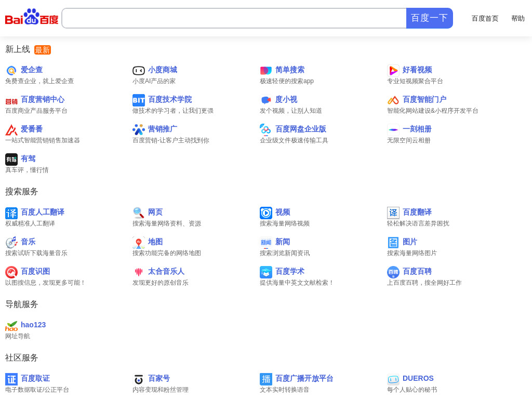
Task: Click the description 搜索功能完备的网络地图
Action: tap(167, 253)
